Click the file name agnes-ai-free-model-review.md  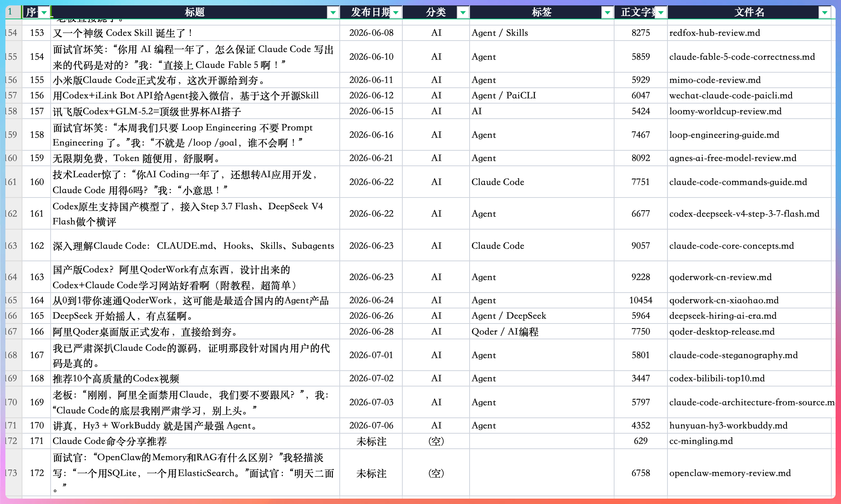733,158
